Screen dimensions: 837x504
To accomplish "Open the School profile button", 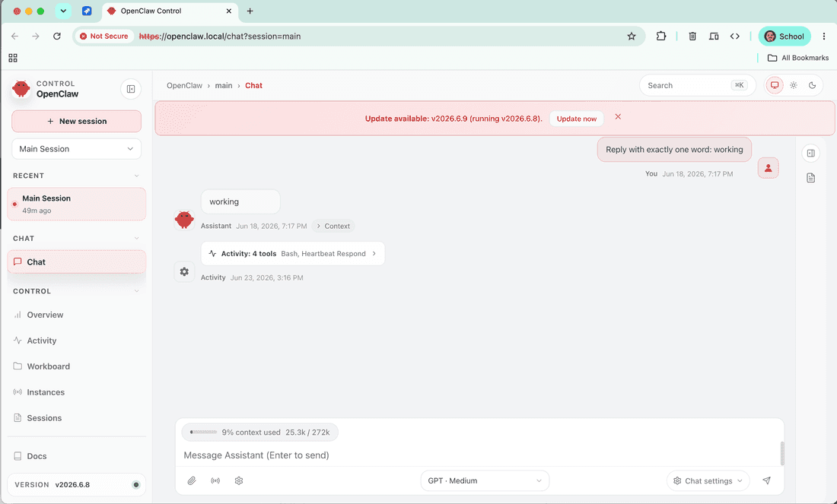I will (x=784, y=36).
